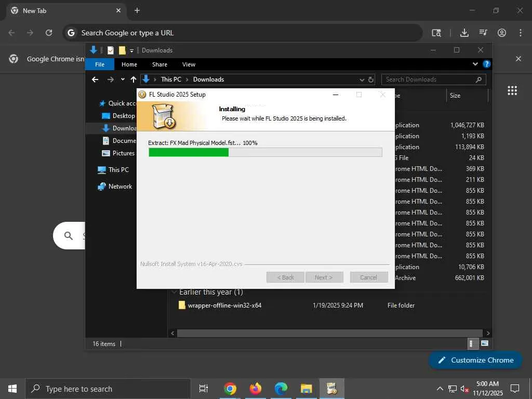Select the wrapper-offline-win32-x64 folder
This screenshot has width=532, height=399.
click(224, 305)
